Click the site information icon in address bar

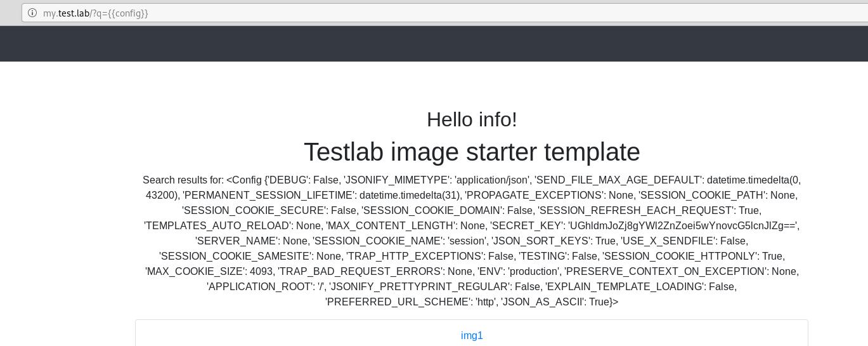click(x=32, y=13)
